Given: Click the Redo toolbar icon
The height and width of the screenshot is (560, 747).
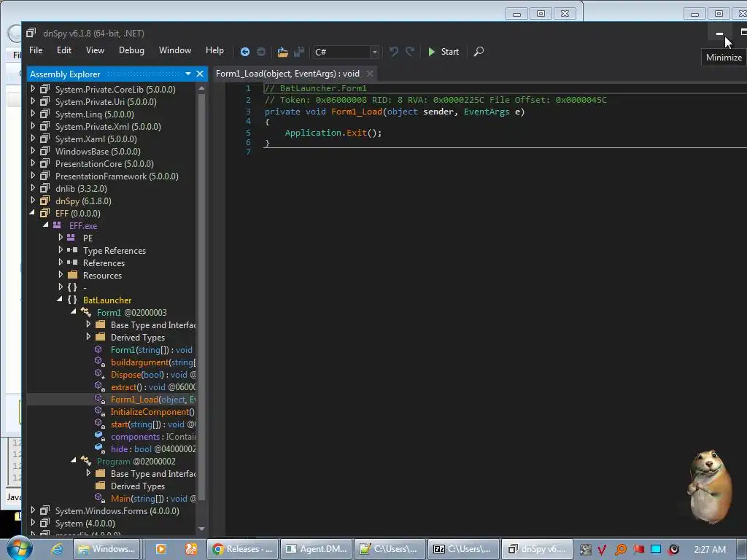Looking at the screenshot, I should (x=409, y=52).
